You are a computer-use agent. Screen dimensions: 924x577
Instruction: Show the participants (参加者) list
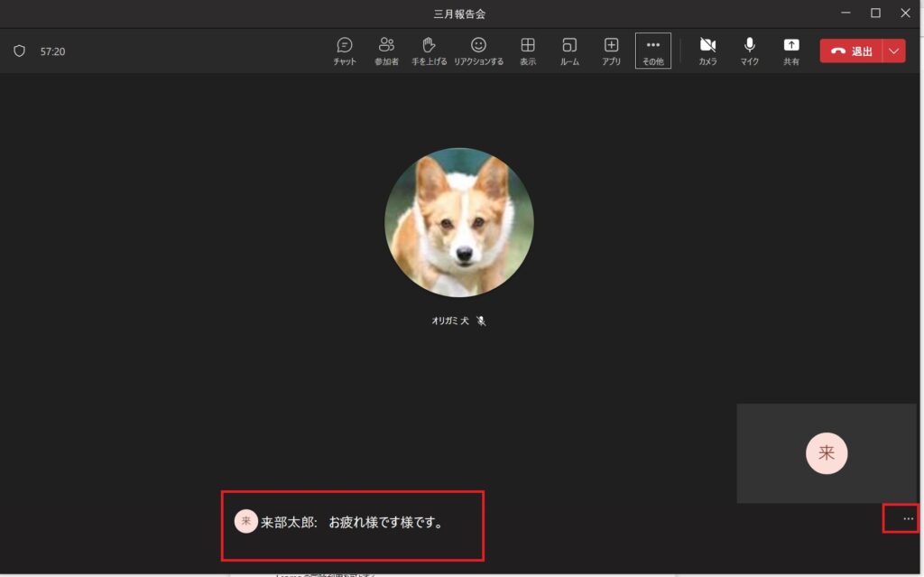pos(386,51)
